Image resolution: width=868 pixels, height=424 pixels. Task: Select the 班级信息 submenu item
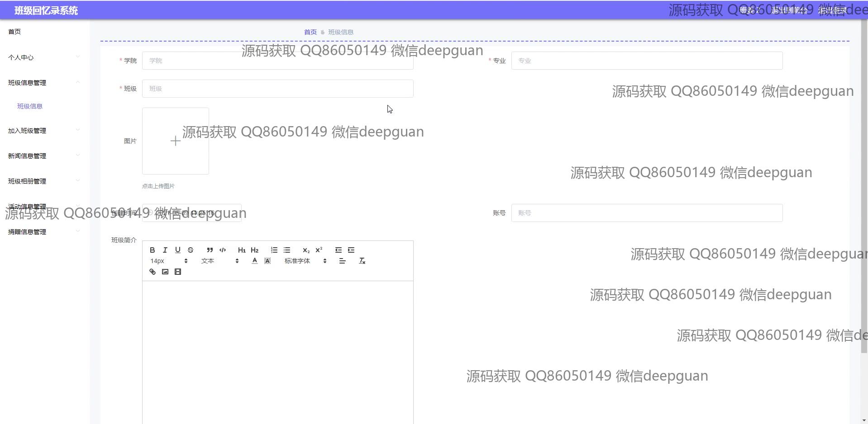coord(30,106)
